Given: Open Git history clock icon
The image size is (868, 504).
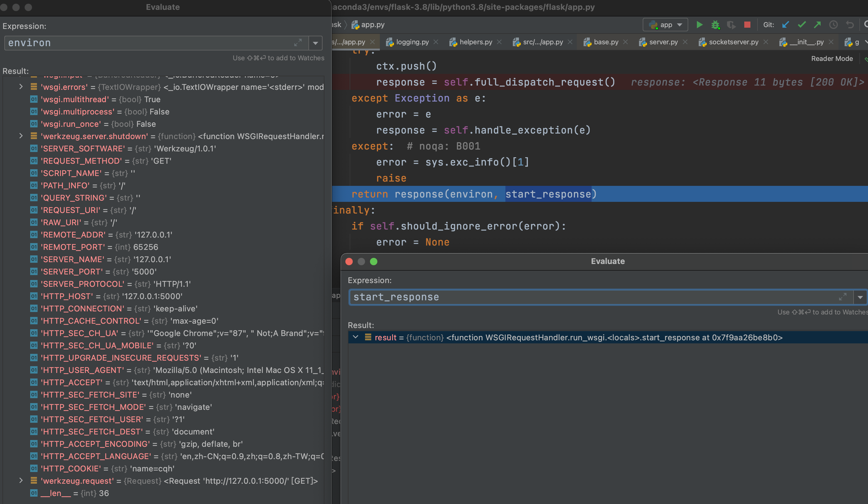Looking at the screenshot, I should click(833, 25).
